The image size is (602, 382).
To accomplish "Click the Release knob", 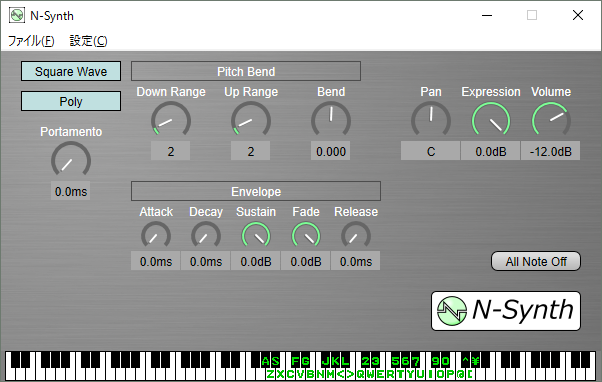I will pos(356,235).
